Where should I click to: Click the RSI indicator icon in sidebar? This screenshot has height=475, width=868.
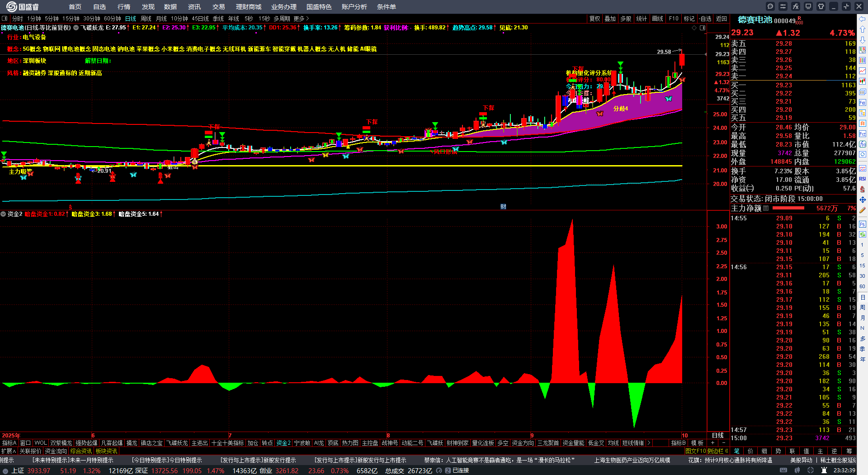click(863, 179)
